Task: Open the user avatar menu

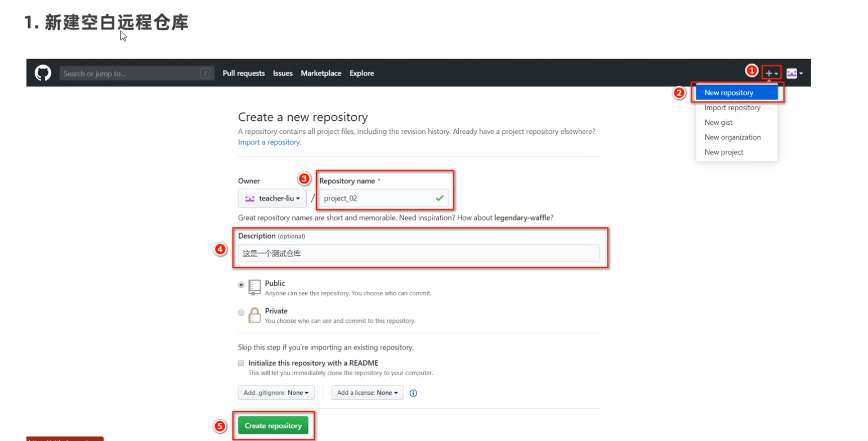Action: 794,73
